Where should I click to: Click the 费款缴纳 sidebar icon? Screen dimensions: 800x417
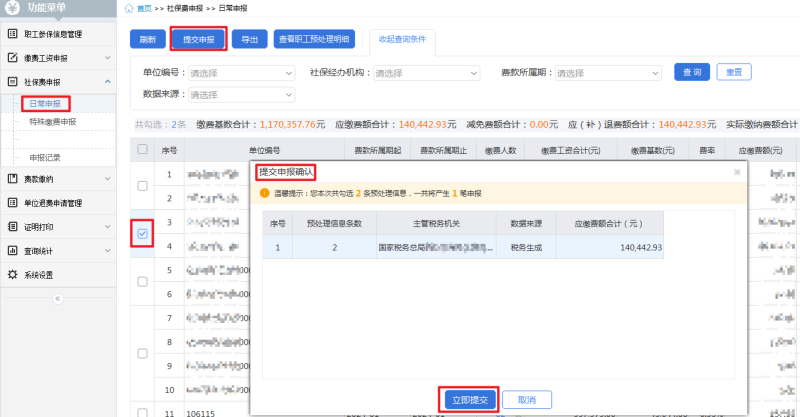(12, 179)
